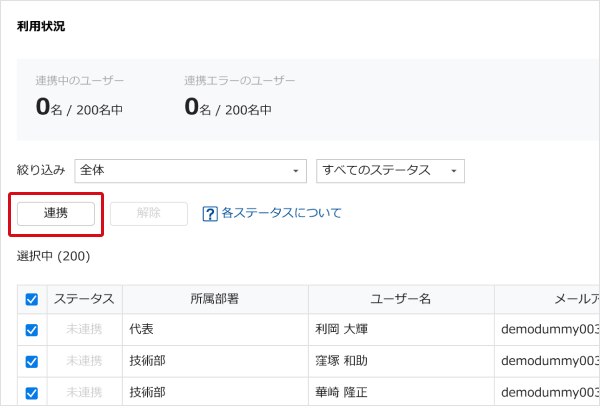Click the arrow of the 全体 dropdown
600x406 pixels.
(295, 171)
